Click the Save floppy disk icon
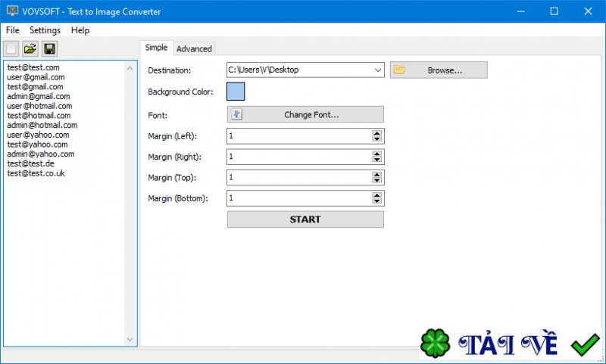The image size is (606, 364). point(49,48)
